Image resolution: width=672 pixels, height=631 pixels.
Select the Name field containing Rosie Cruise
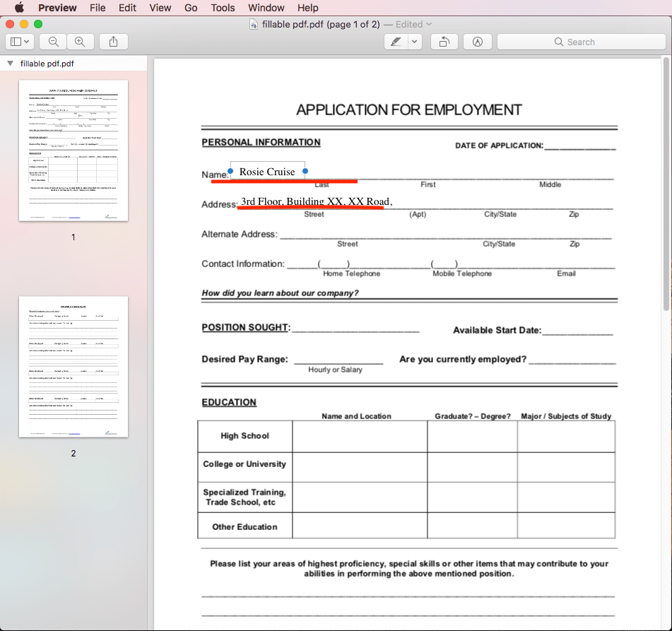click(267, 171)
